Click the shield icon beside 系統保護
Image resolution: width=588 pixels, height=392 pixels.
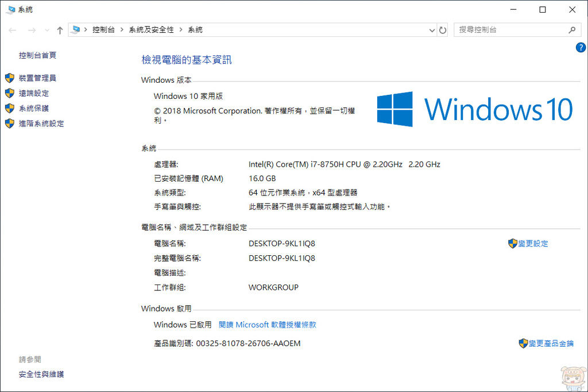[10, 108]
